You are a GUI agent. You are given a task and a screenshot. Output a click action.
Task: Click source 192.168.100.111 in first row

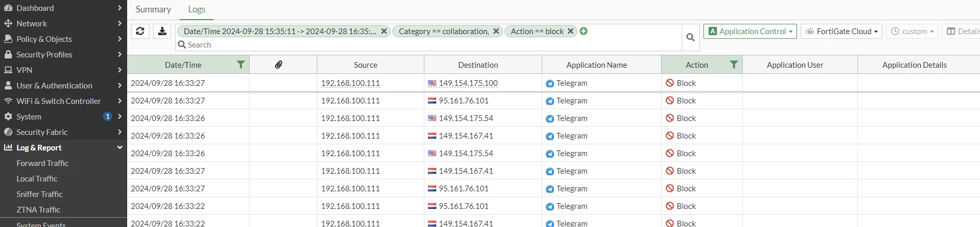tap(350, 83)
